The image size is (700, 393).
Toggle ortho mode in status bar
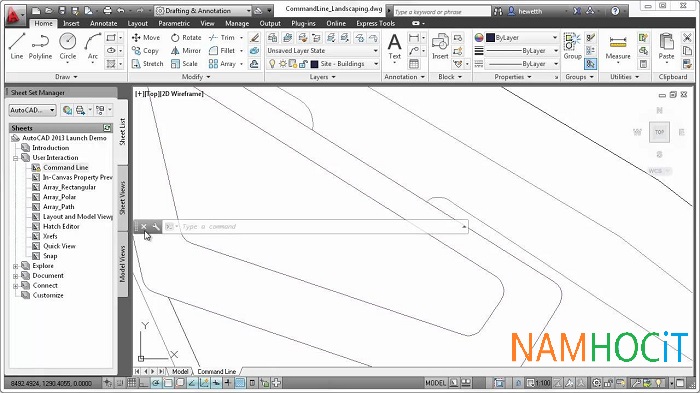click(x=143, y=383)
